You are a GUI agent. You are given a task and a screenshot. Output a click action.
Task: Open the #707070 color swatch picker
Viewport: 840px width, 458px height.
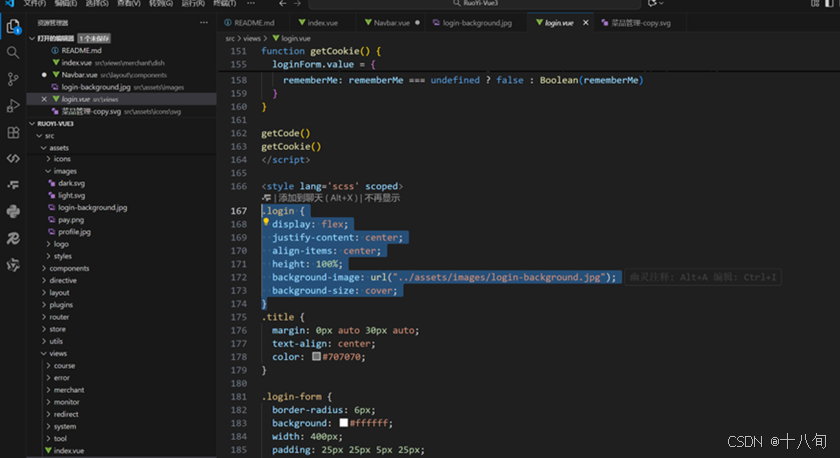317,356
